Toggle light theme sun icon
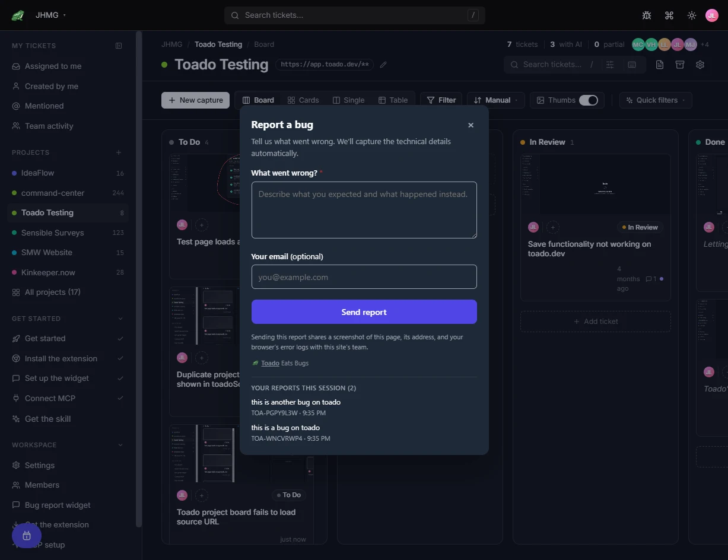Screen dimensions: 728x560 pos(692,15)
